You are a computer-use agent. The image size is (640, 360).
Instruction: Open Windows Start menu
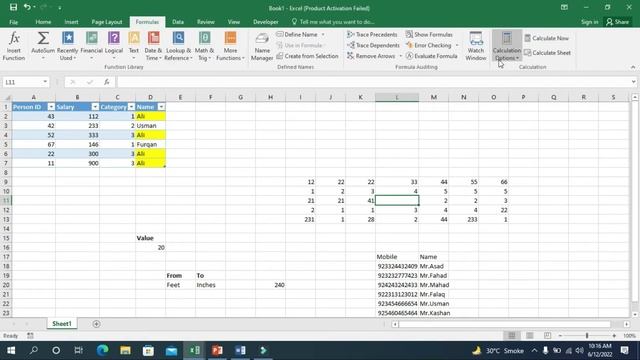point(11,350)
